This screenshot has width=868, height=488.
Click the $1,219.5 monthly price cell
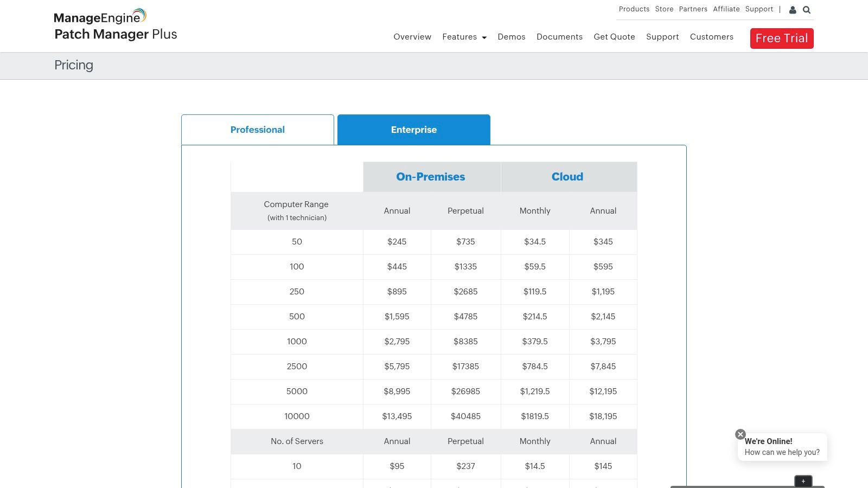click(535, 391)
